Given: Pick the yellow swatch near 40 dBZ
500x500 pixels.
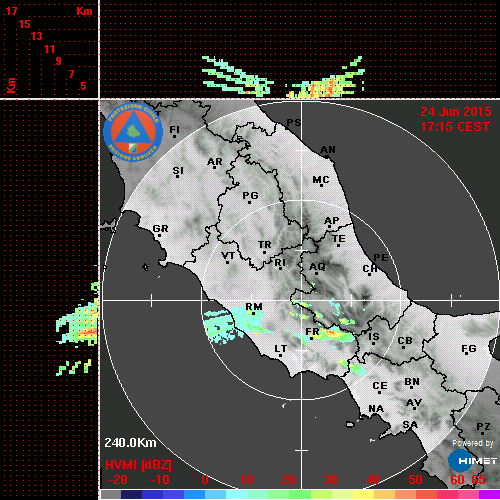Looking at the screenshot, I should (364, 495).
